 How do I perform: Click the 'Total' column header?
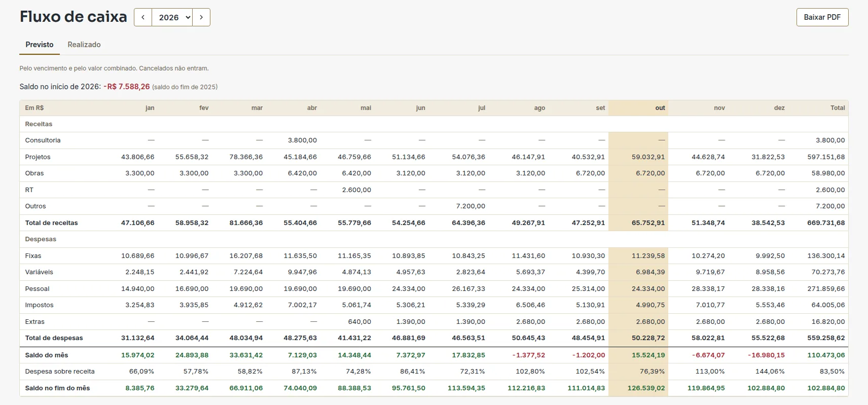[x=838, y=108]
